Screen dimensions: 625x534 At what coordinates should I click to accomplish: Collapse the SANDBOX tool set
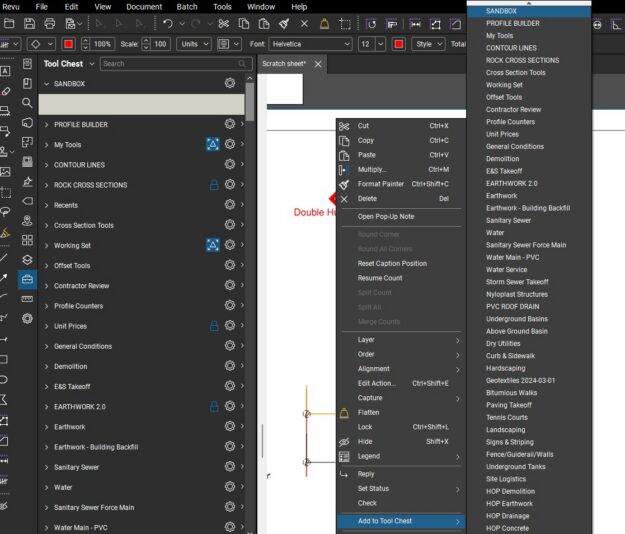[x=47, y=84]
